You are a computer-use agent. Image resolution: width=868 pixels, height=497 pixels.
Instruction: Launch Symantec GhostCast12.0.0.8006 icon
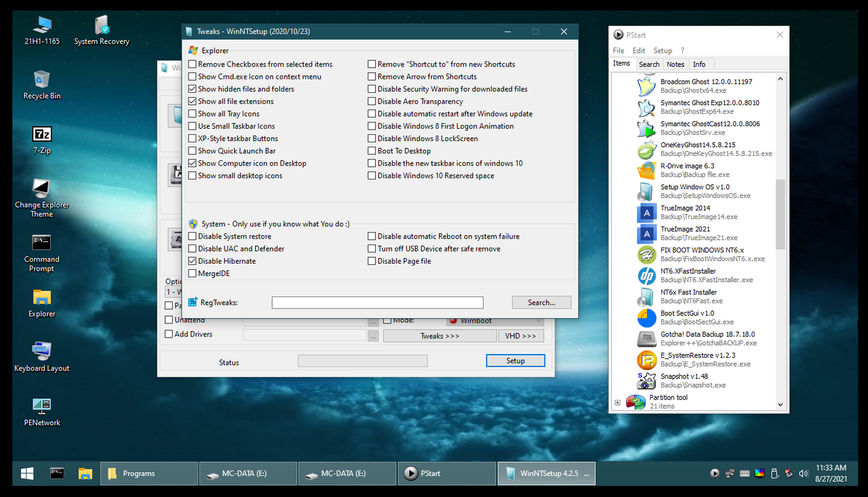(x=647, y=128)
